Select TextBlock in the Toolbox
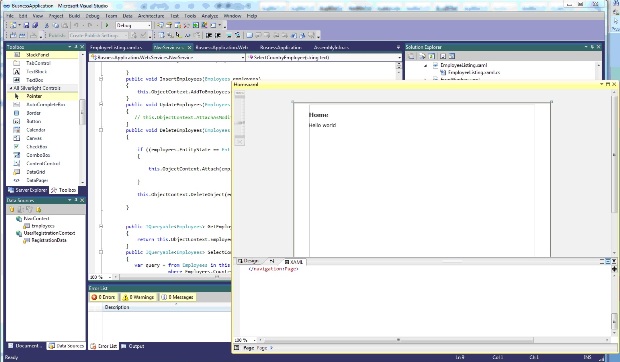The image size is (620, 362). (42, 72)
